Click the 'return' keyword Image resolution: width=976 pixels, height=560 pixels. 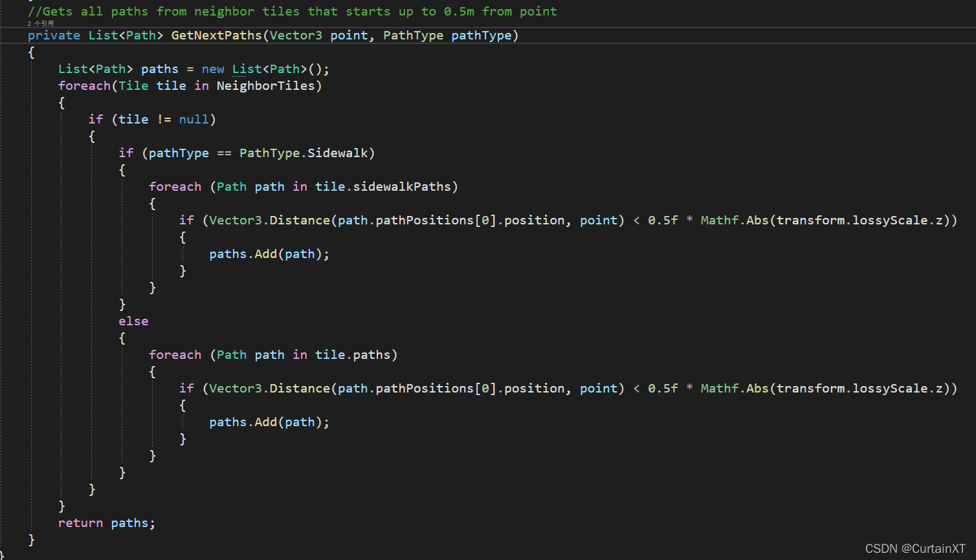pyautogui.click(x=80, y=522)
